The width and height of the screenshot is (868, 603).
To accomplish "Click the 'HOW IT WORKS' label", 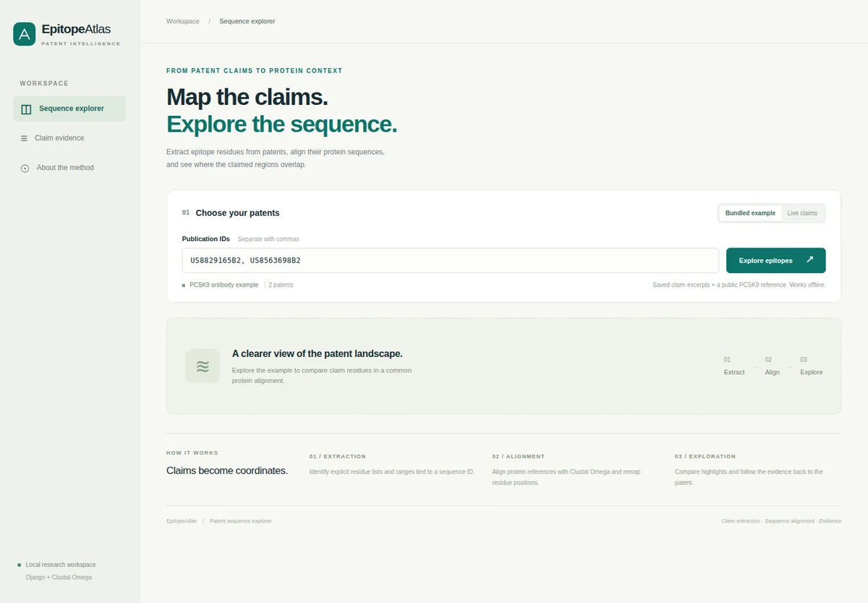I will click(192, 453).
